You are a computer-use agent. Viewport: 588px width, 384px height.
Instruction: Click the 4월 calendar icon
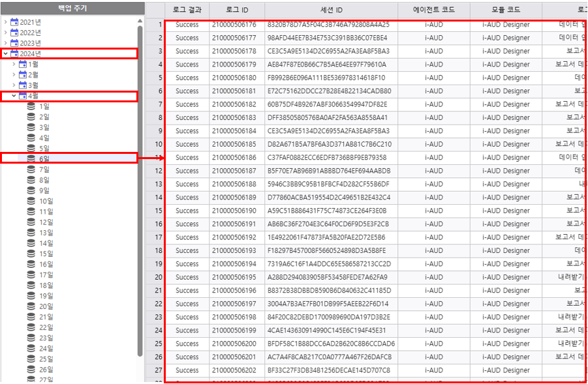(23, 96)
